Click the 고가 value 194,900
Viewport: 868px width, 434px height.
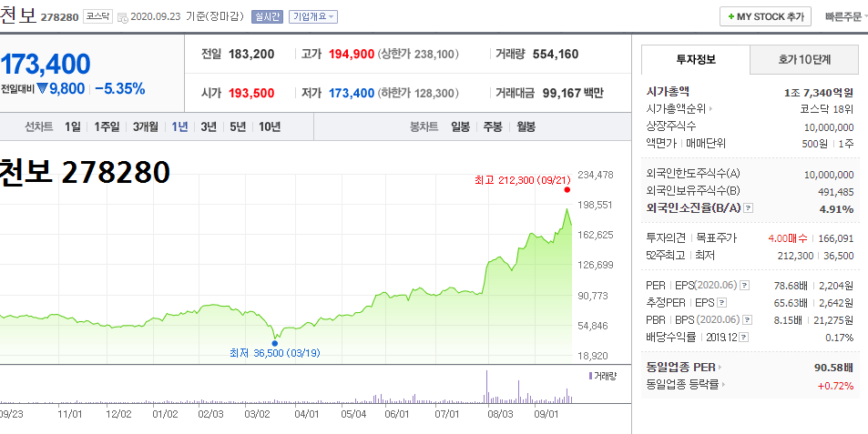[352, 55]
